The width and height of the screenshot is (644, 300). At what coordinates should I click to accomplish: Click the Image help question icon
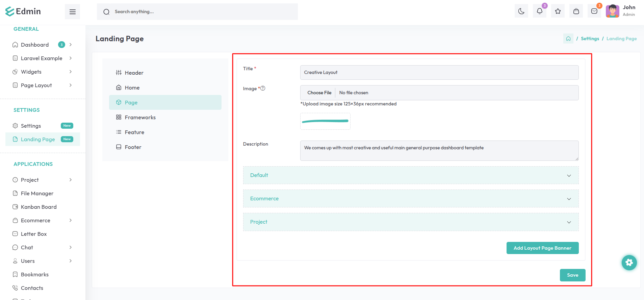[263, 89]
